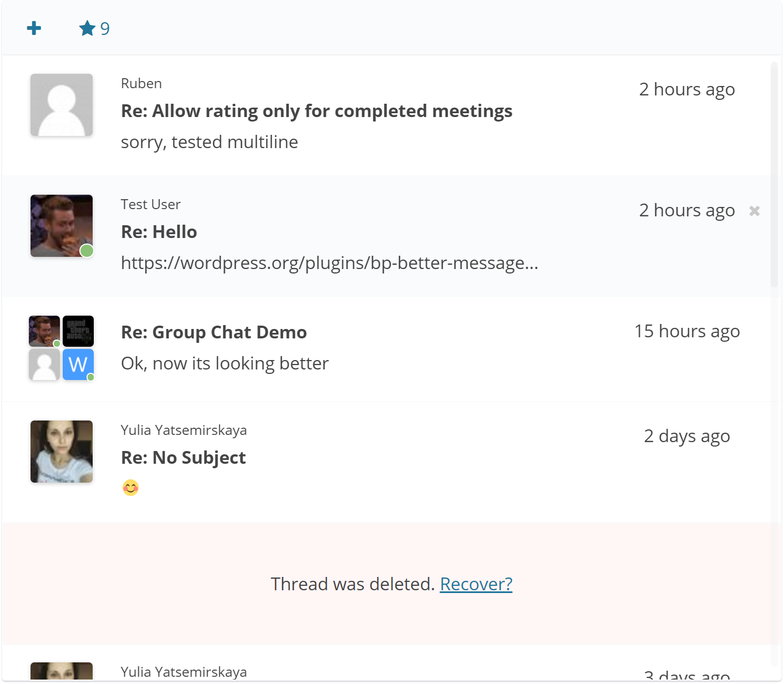Open the "Re: Group Chat Demo" thread
Viewport: 784px width, 684px height.
tap(214, 332)
